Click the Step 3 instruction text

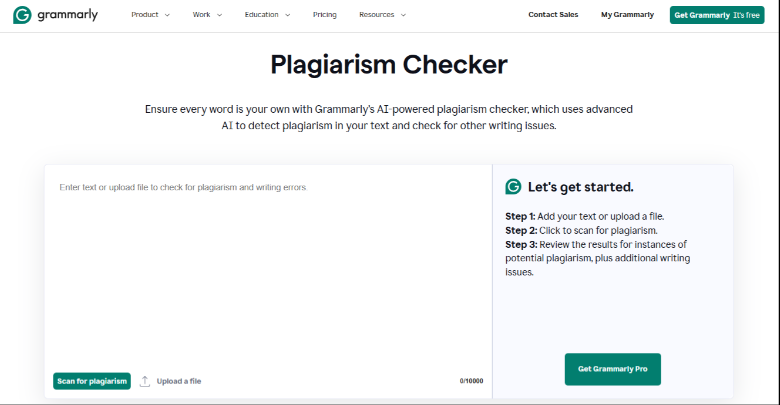click(x=597, y=258)
